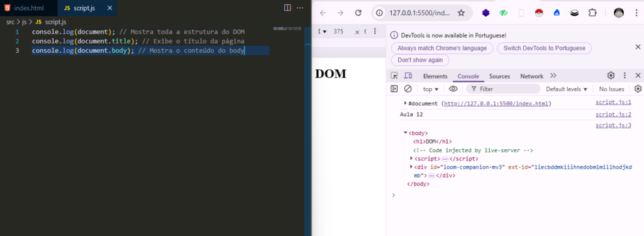The width and height of the screenshot is (644, 236).
Task: Click the line number 1 gutter
Action: coord(17,31)
